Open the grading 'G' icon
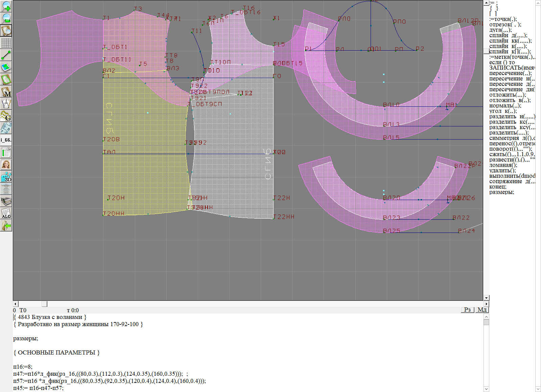 (6, 116)
